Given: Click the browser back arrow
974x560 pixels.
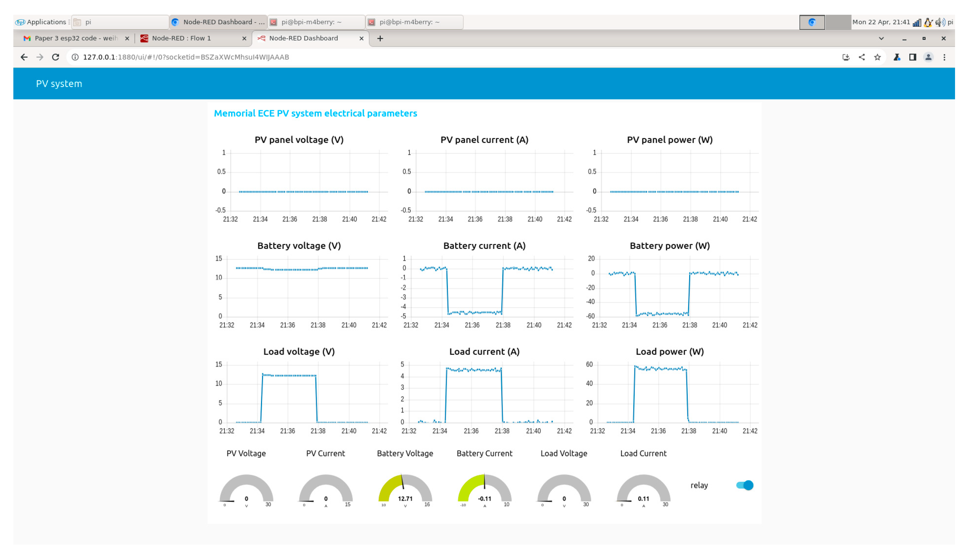Looking at the screenshot, I should pos(24,57).
